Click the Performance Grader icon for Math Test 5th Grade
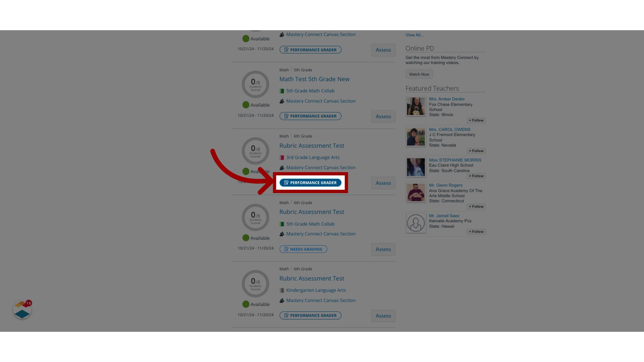The image size is (644, 362). (x=310, y=116)
